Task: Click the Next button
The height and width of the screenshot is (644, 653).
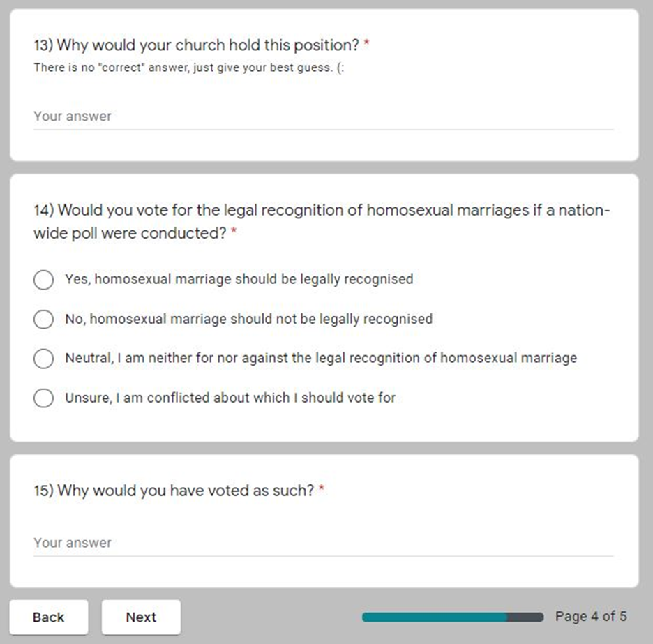Action: click(x=141, y=617)
